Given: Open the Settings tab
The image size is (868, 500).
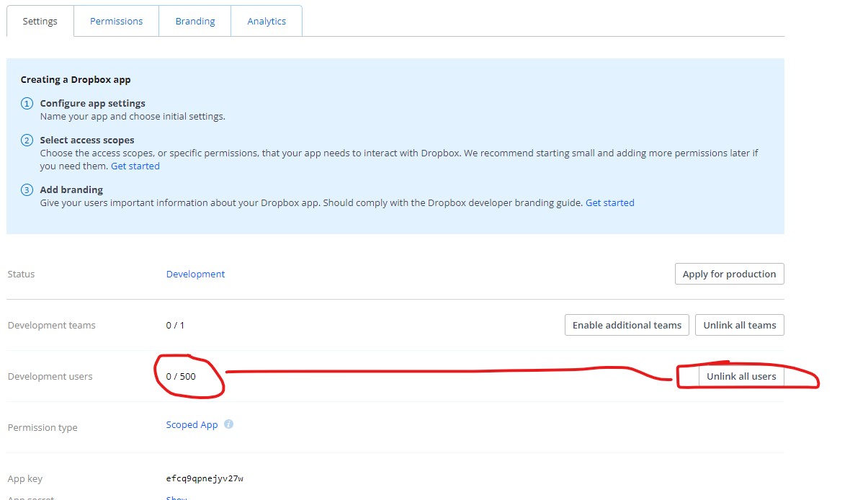Looking at the screenshot, I should click(x=40, y=21).
